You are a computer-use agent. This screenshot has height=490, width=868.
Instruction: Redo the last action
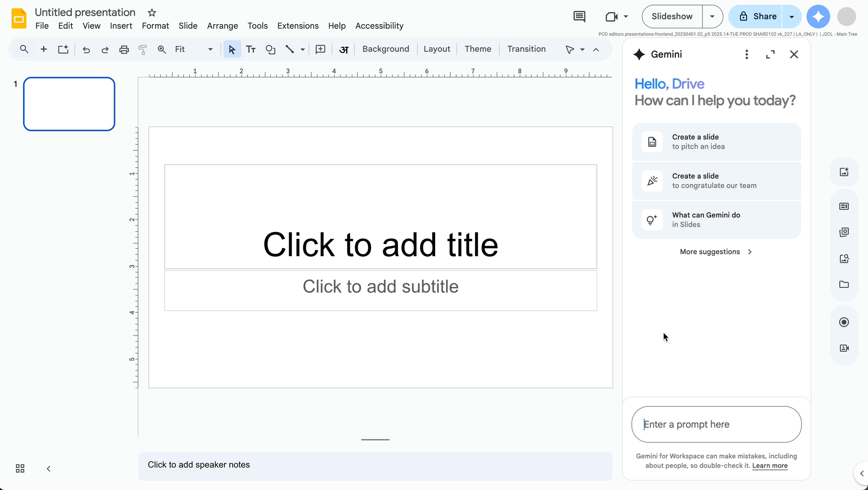pyautogui.click(x=105, y=49)
